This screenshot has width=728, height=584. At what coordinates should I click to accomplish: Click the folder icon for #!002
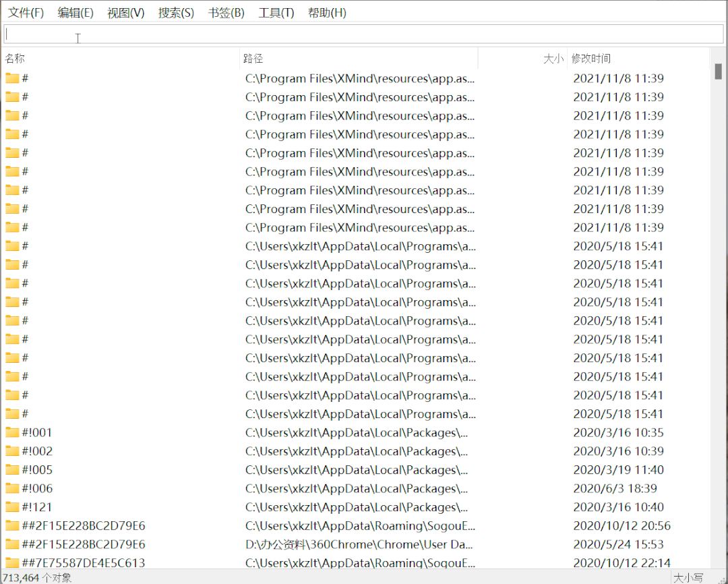(12, 451)
